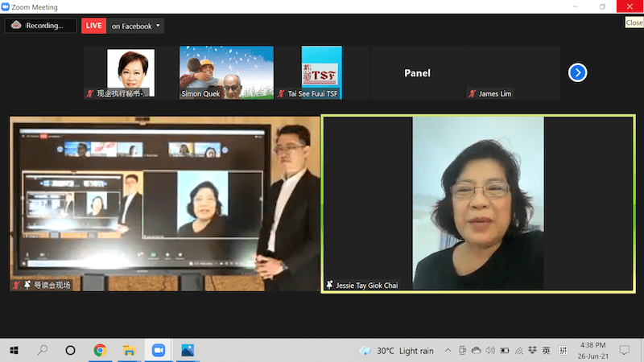Click the taskbar search magnifier
644x362 pixels.
click(43, 351)
